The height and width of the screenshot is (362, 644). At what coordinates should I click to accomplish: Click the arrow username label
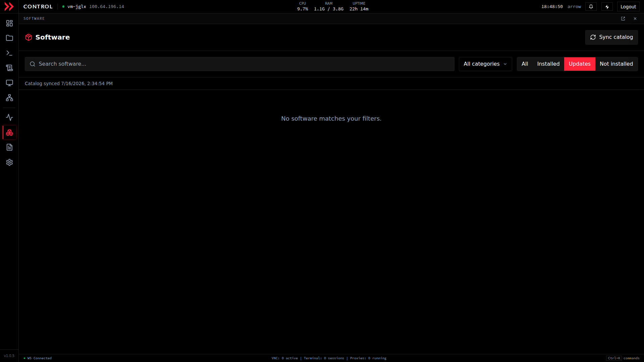[574, 7]
